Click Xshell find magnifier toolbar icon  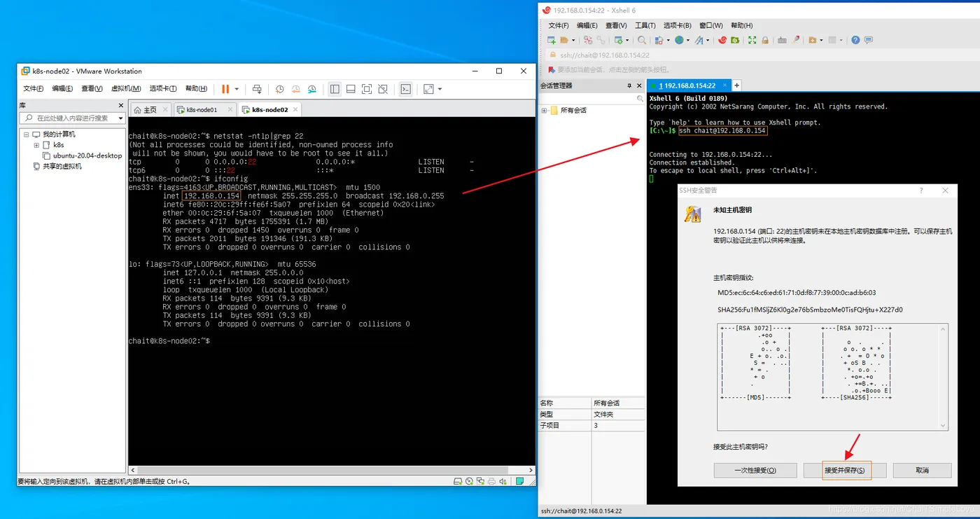641,40
